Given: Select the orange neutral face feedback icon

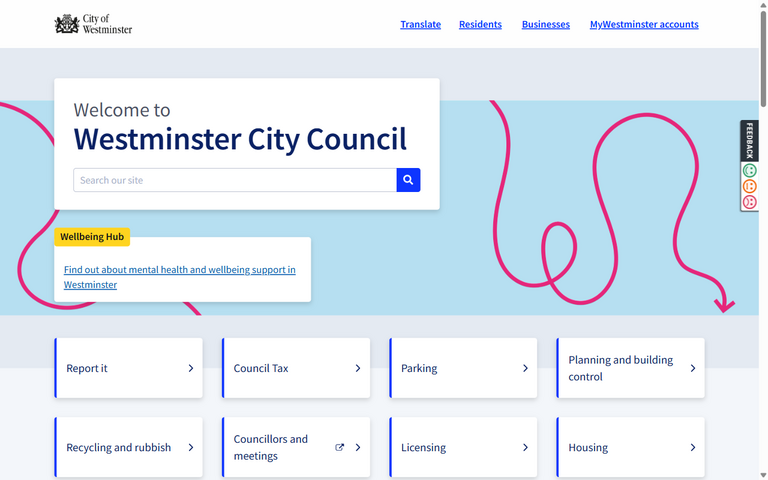Looking at the screenshot, I should pos(749,187).
